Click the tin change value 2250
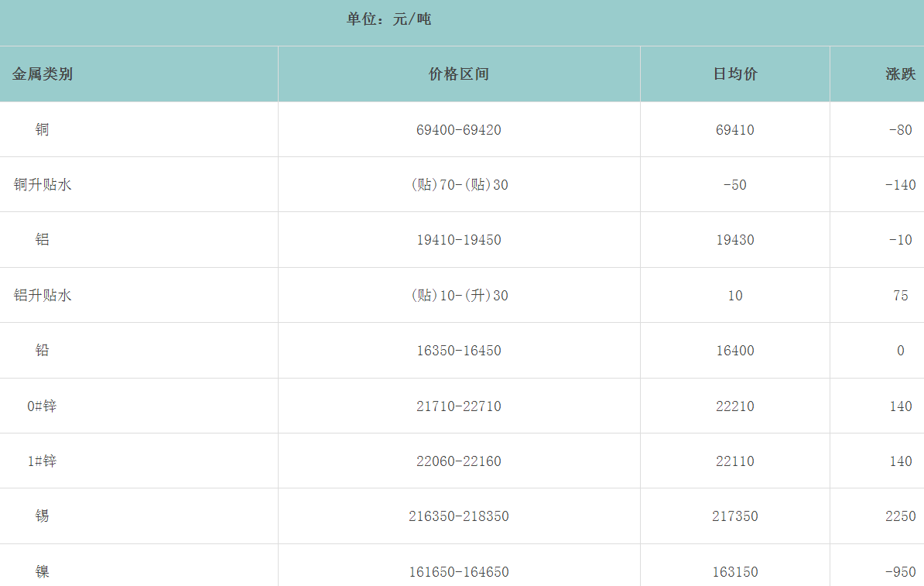The width and height of the screenshot is (924, 586). pos(900,516)
